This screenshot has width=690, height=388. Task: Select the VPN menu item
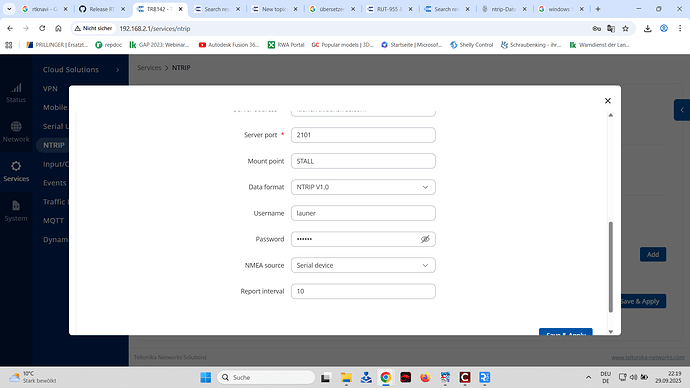point(50,88)
